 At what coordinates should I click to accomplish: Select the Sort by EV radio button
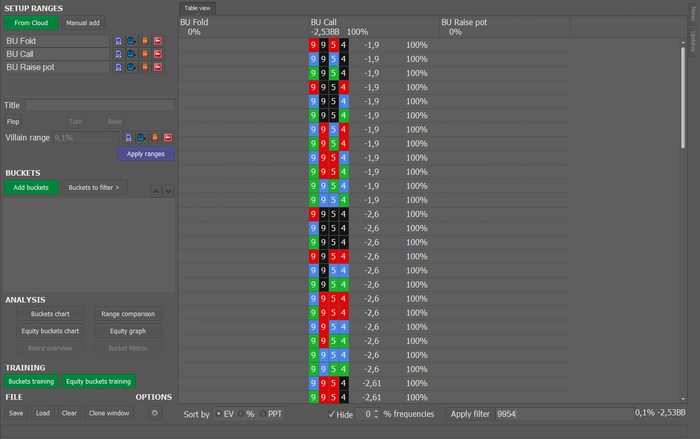[219, 414]
